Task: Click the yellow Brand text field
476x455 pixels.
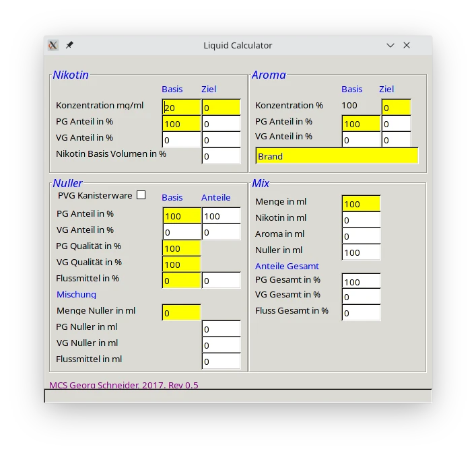Action: click(x=337, y=156)
